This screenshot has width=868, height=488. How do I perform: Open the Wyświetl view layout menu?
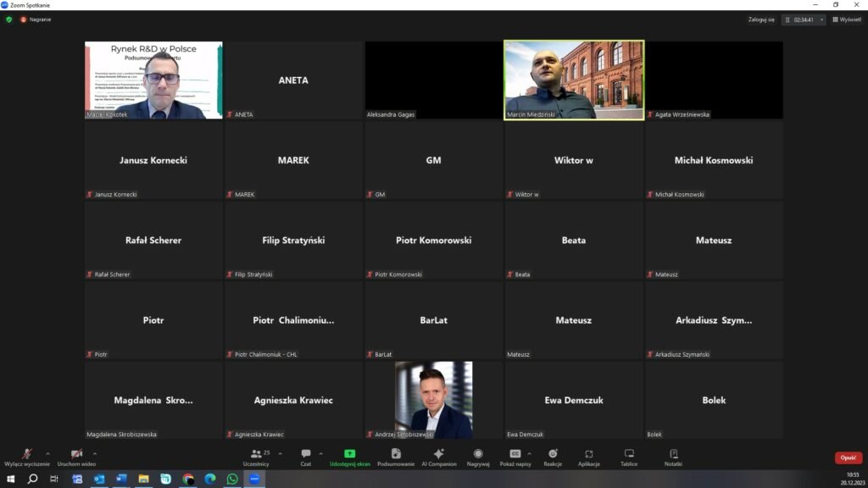coord(847,19)
